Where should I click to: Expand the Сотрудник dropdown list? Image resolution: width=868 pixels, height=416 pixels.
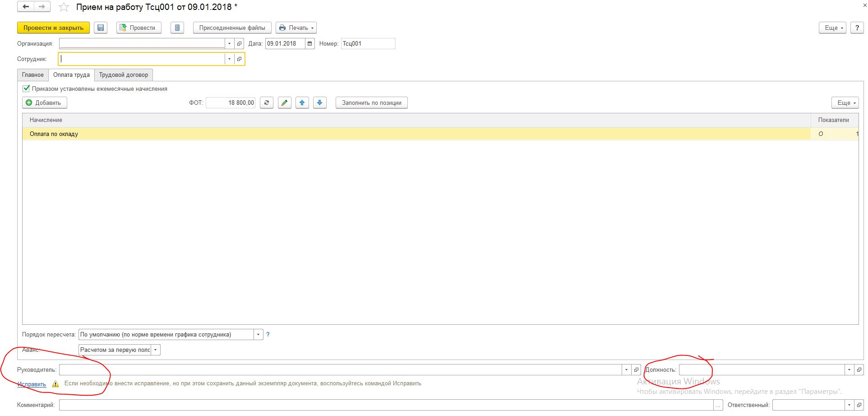(x=229, y=59)
